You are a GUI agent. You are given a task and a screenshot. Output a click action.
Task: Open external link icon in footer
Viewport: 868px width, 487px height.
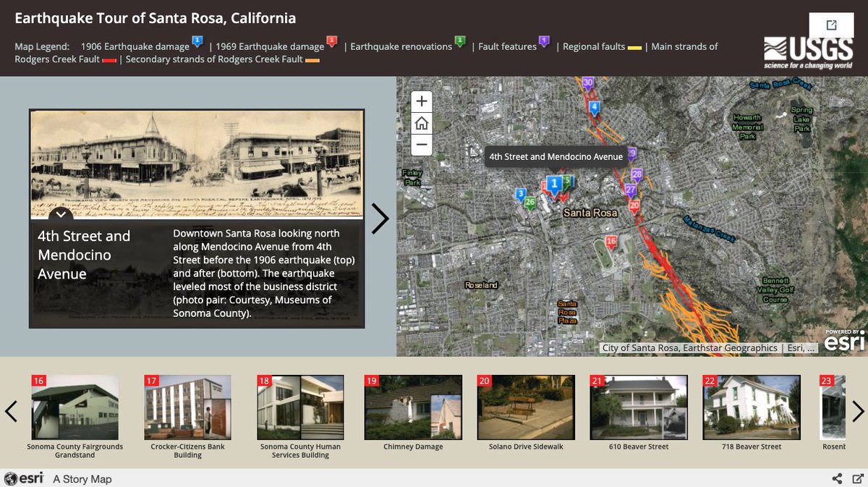(858, 478)
